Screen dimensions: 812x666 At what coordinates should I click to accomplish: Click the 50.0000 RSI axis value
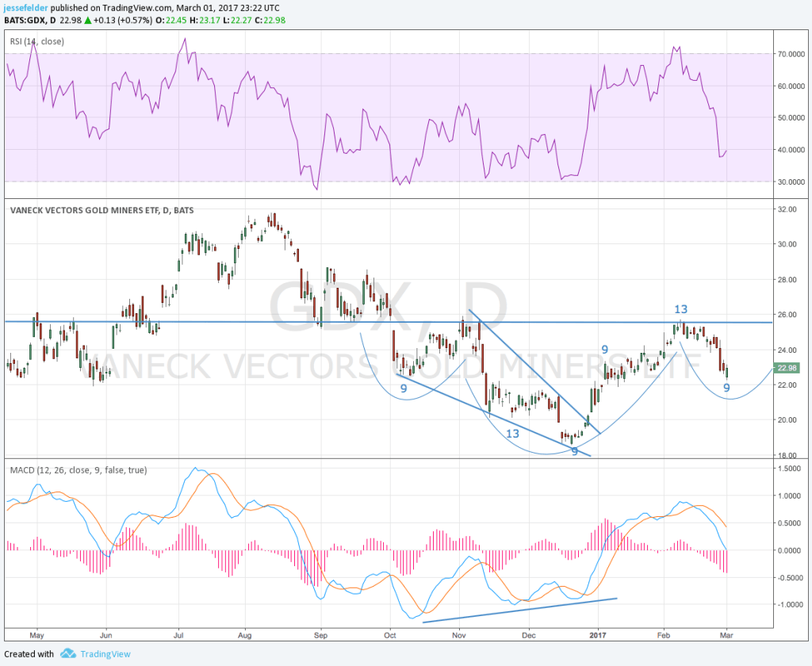tap(791, 118)
